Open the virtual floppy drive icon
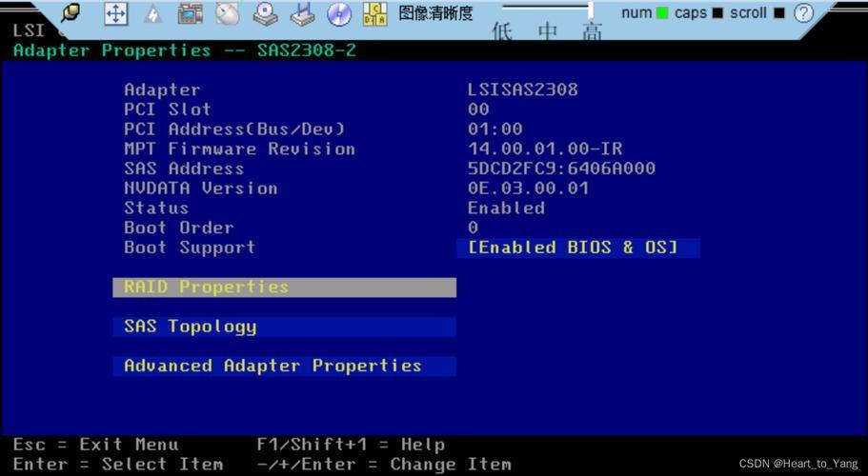The width and height of the screenshot is (868, 476). [302, 13]
